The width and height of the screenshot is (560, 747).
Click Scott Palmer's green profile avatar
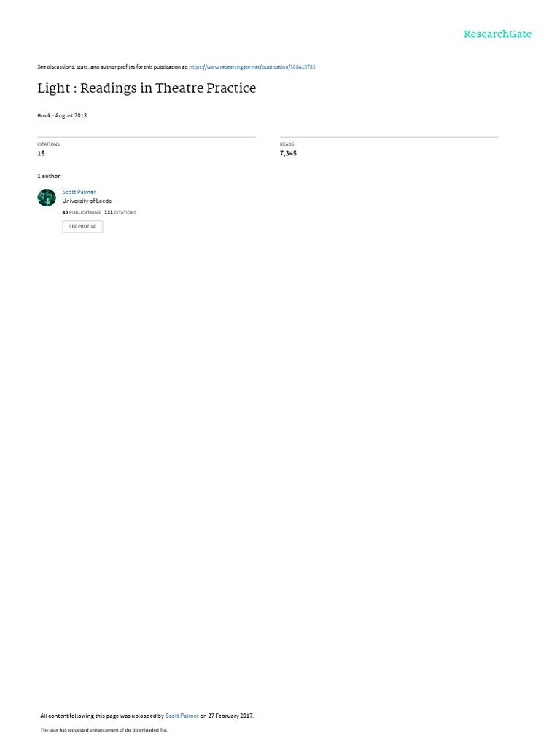point(47,198)
